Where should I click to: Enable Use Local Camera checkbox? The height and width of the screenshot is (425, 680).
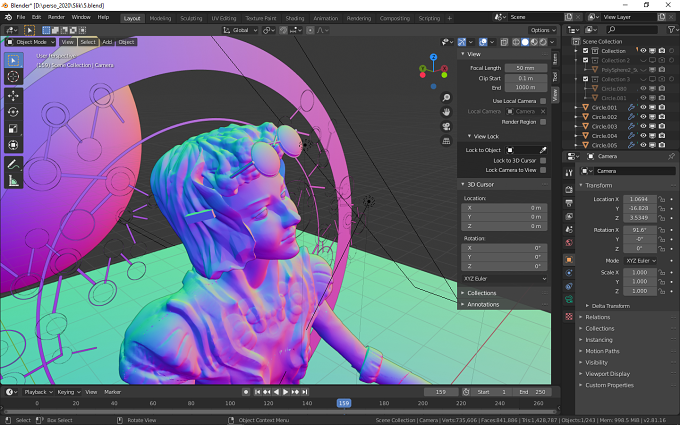click(x=543, y=101)
